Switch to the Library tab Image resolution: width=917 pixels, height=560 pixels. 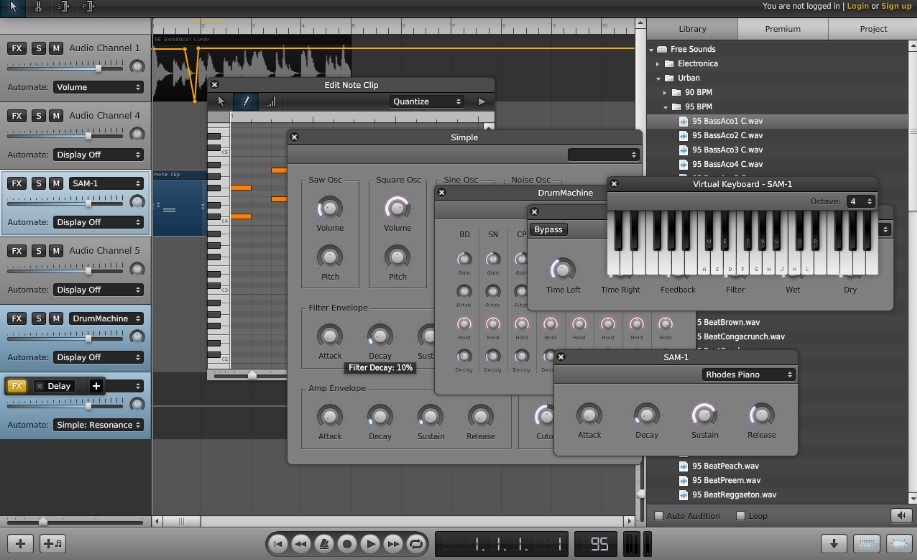pyautogui.click(x=692, y=29)
